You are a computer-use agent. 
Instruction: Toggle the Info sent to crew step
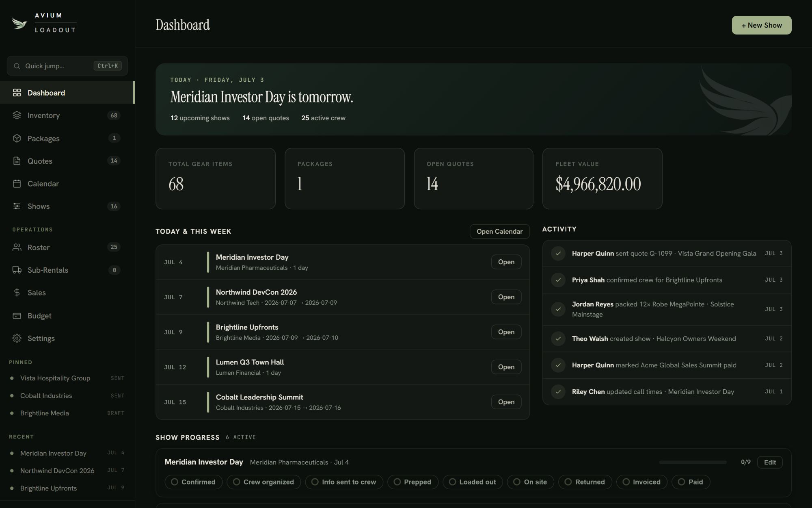[344, 482]
